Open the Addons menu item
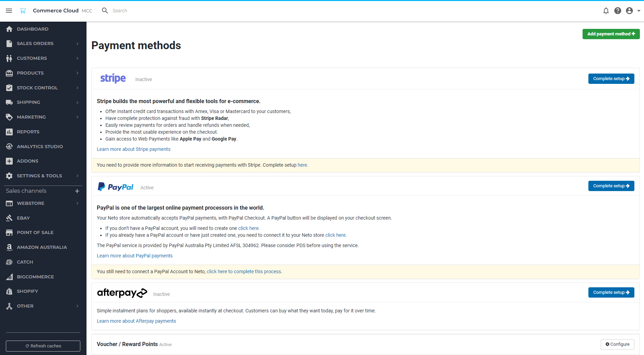This screenshot has height=355, width=644. coord(43,161)
